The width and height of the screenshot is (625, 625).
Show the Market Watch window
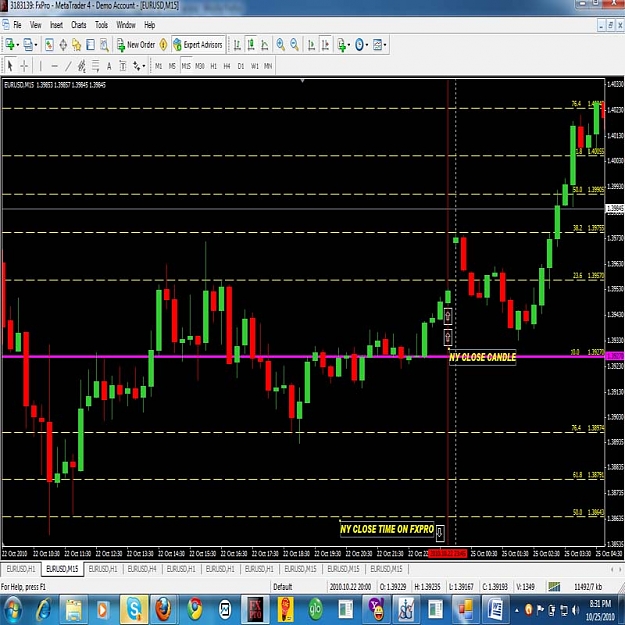(49, 45)
